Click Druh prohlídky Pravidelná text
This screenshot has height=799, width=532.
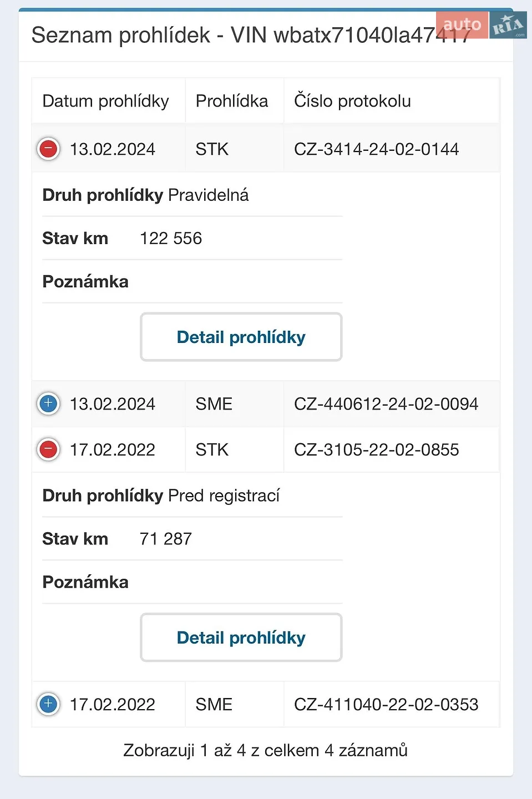point(146,195)
